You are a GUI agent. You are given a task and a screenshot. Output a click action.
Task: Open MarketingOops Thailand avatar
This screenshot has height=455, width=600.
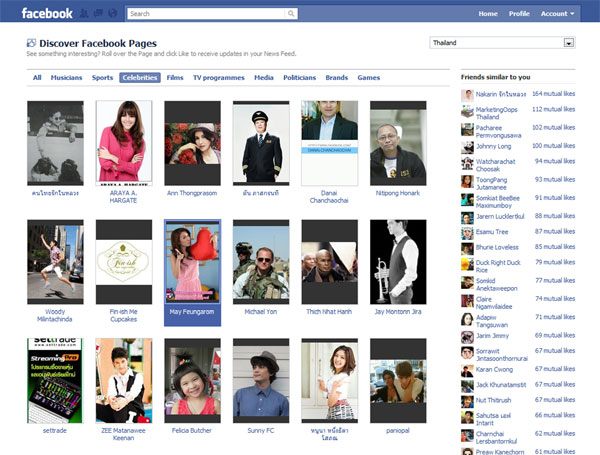pyautogui.click(x=467, y=111)
